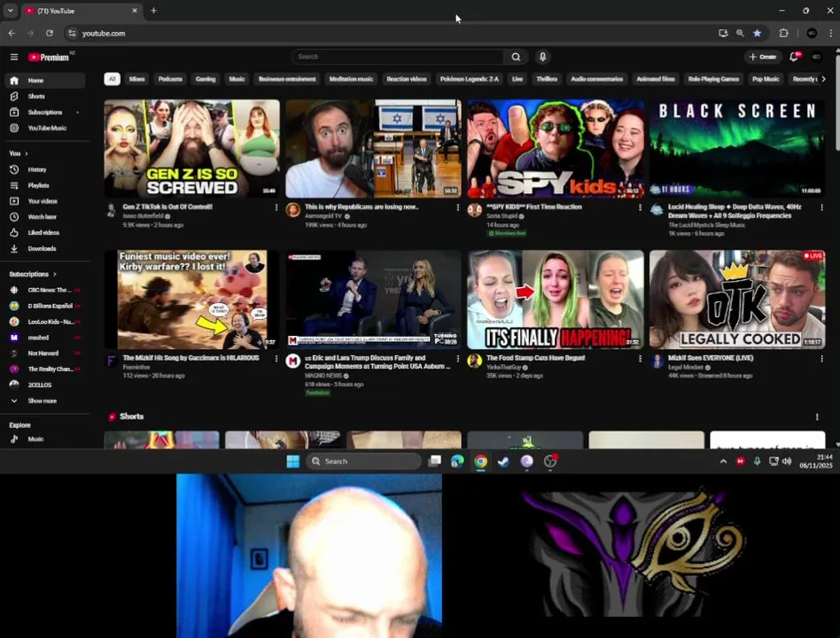The image size is (840, 638).
Task: Select the Pop Music chip
Action: pos(766,79)
